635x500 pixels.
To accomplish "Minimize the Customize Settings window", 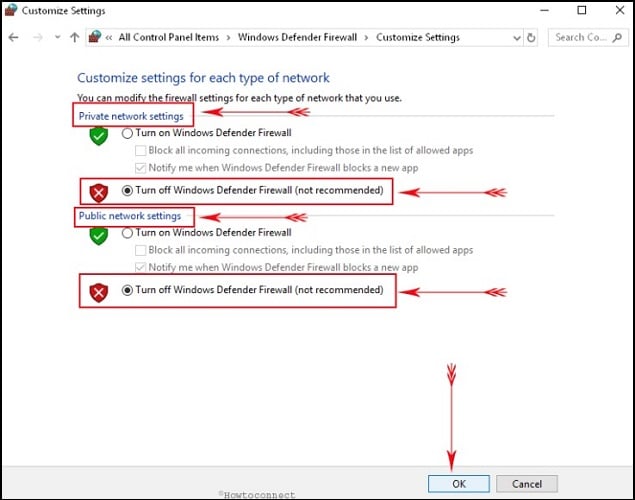I will click(545, 10).
